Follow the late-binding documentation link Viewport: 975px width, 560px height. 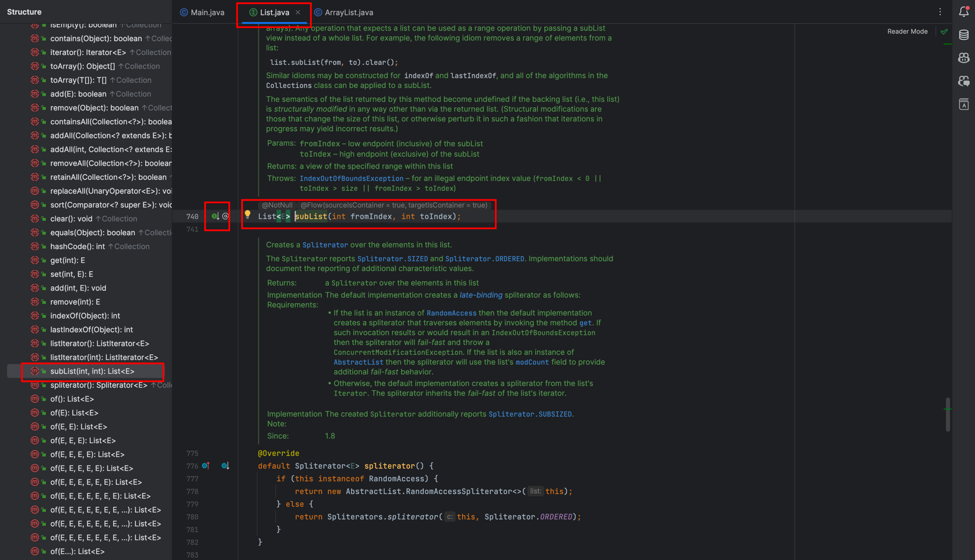pyautogui.click(x=481, y=295)
